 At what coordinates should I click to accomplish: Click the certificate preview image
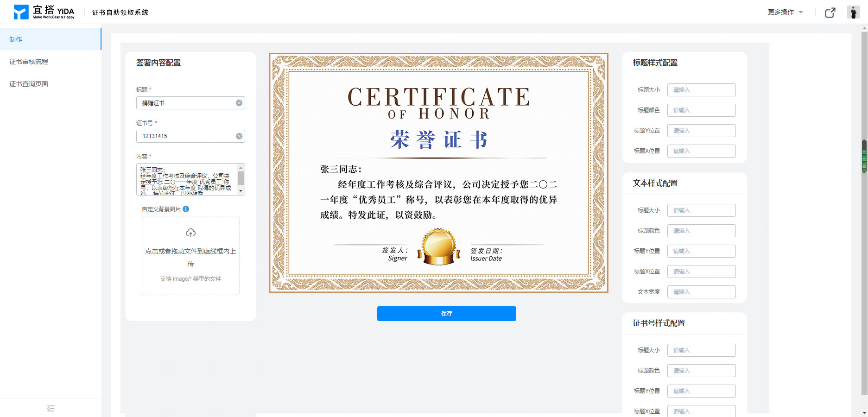click(438, 172)
